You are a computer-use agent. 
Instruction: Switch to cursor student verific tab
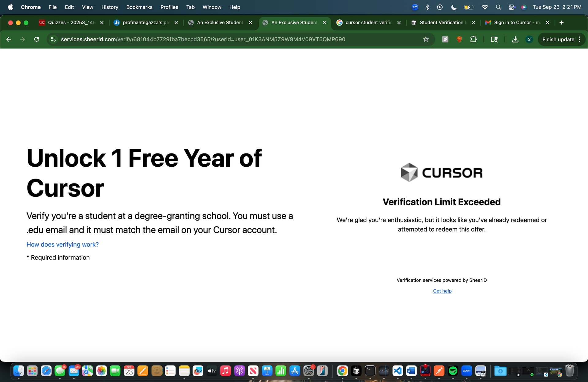click(x=368, y=22)
